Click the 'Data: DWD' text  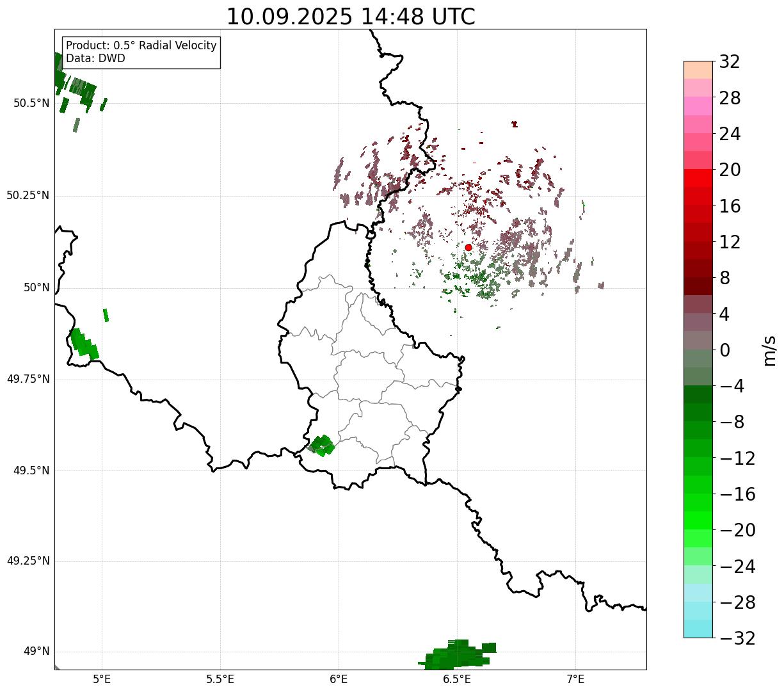coord(95,58)
